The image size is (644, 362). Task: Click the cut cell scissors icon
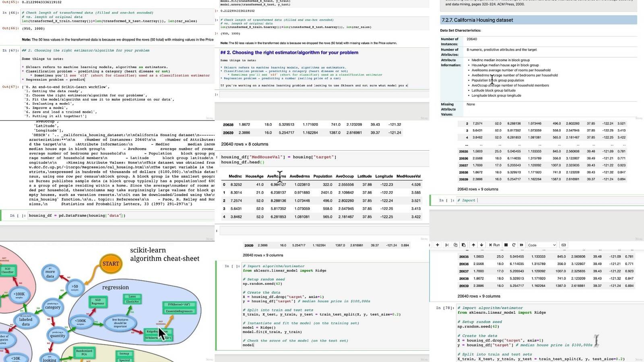(x=447, y=245)
